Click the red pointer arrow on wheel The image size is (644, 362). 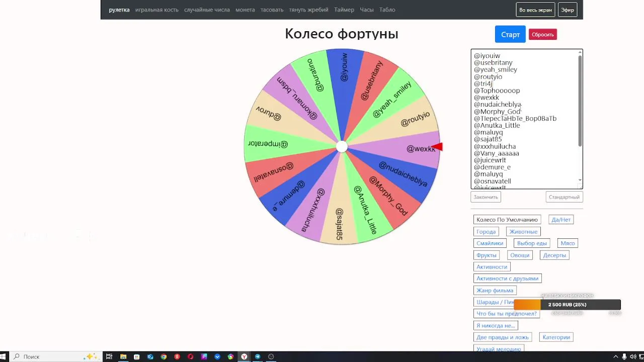coord(437,147)
